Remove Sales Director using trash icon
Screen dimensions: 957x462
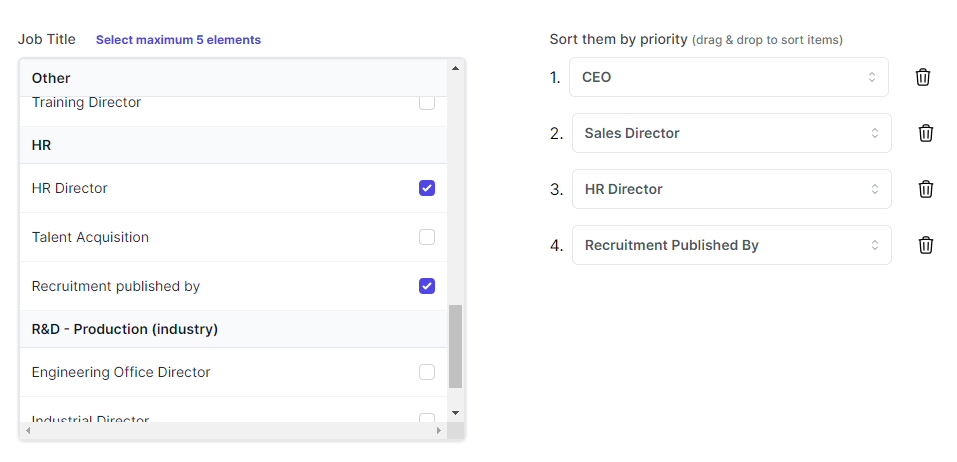(926, 133)
